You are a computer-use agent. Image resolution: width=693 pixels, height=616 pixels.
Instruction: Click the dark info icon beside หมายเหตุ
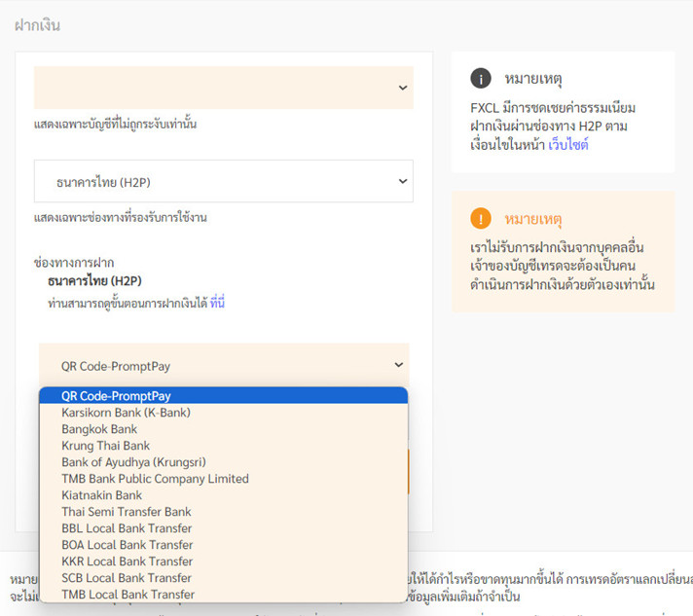point(480,79)
